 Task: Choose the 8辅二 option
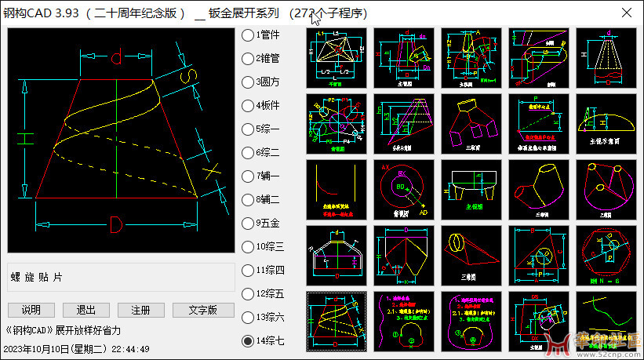click(248, 200)
